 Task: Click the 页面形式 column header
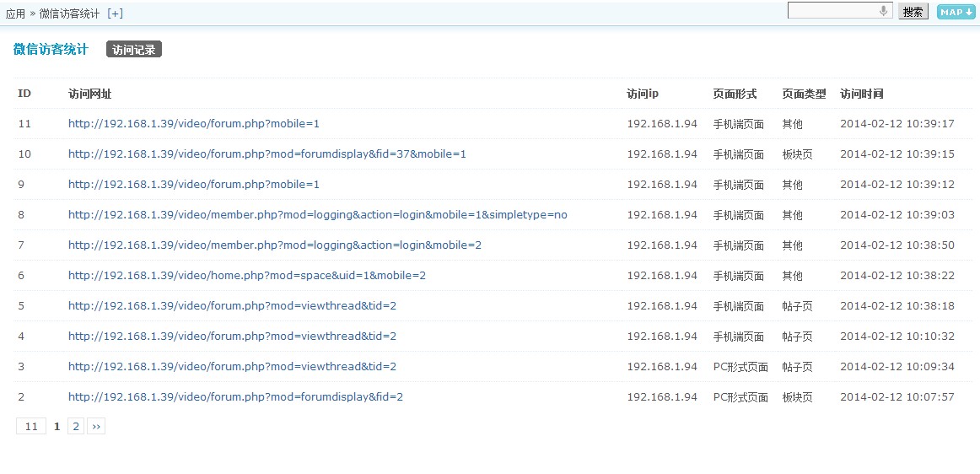[x=735, y=94]
